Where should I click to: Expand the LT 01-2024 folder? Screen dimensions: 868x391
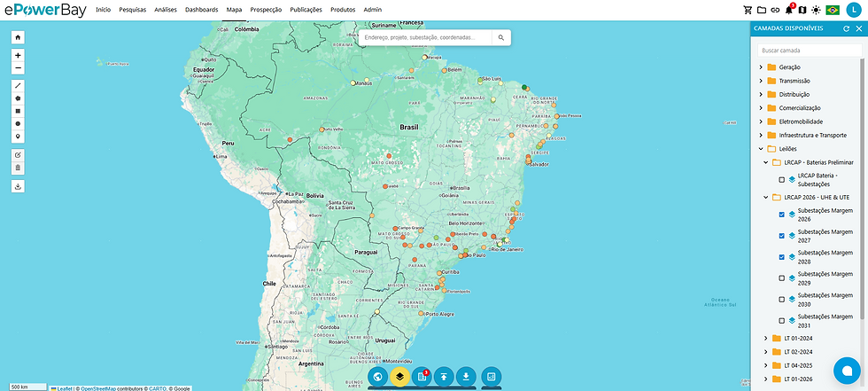pos(766,339)
